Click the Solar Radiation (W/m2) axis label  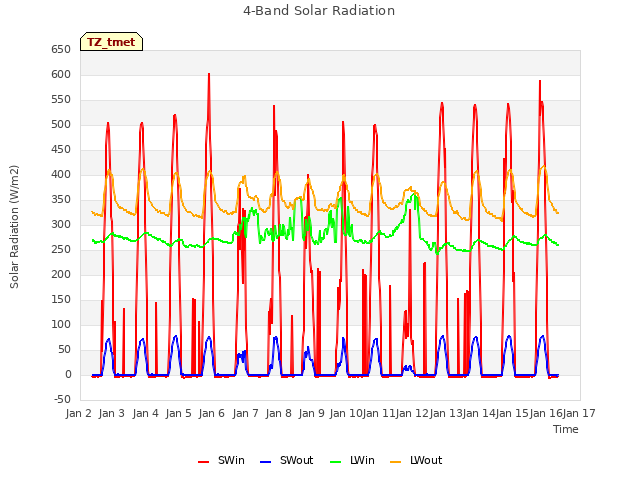(x=14, y=227)
